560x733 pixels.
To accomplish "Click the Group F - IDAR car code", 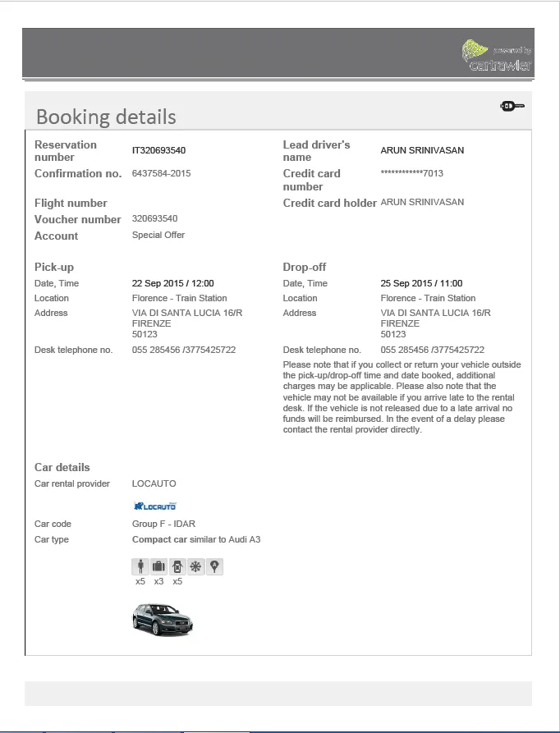I will coord(163,524).
